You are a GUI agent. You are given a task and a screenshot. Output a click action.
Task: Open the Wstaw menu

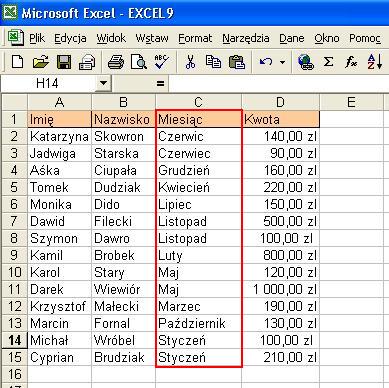tap(152, 38)
